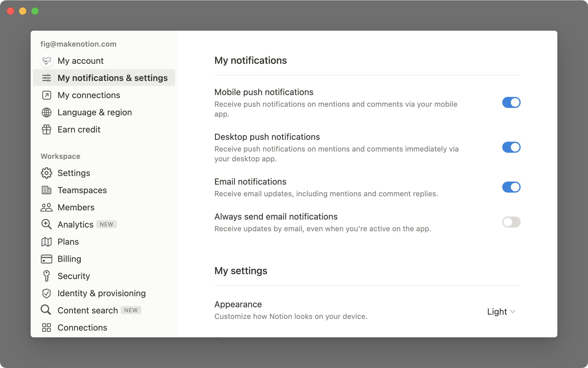Screen dimensions: 588x368
Task: Open My connections panel
Action: (89, 95)
